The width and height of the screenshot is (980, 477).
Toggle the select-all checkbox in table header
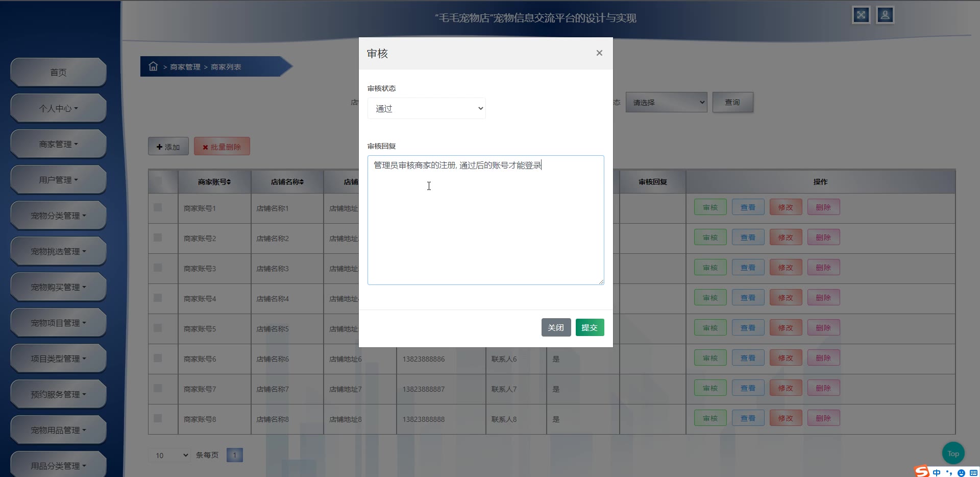(x=158, y=181)
